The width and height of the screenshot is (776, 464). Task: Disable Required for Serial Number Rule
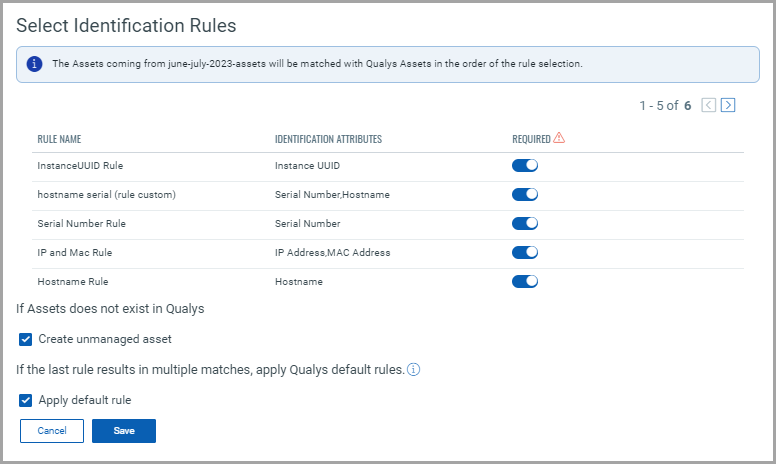pyautogui.click(x=525, y=223)
